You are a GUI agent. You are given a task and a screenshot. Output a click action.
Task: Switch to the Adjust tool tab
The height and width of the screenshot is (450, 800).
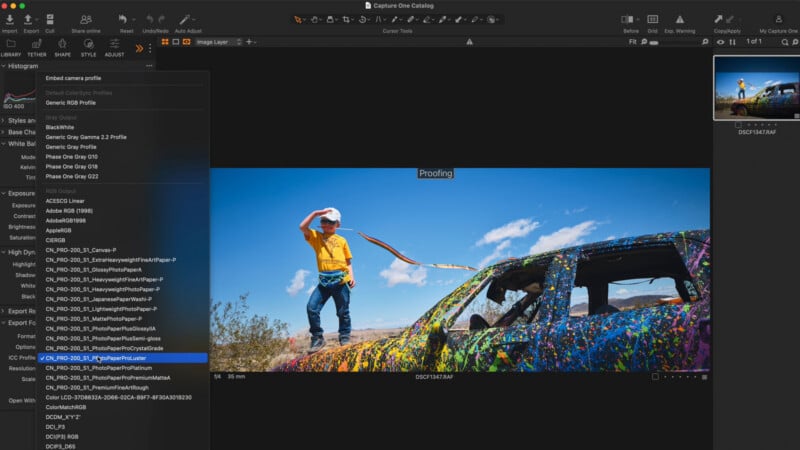pos(114,47)
